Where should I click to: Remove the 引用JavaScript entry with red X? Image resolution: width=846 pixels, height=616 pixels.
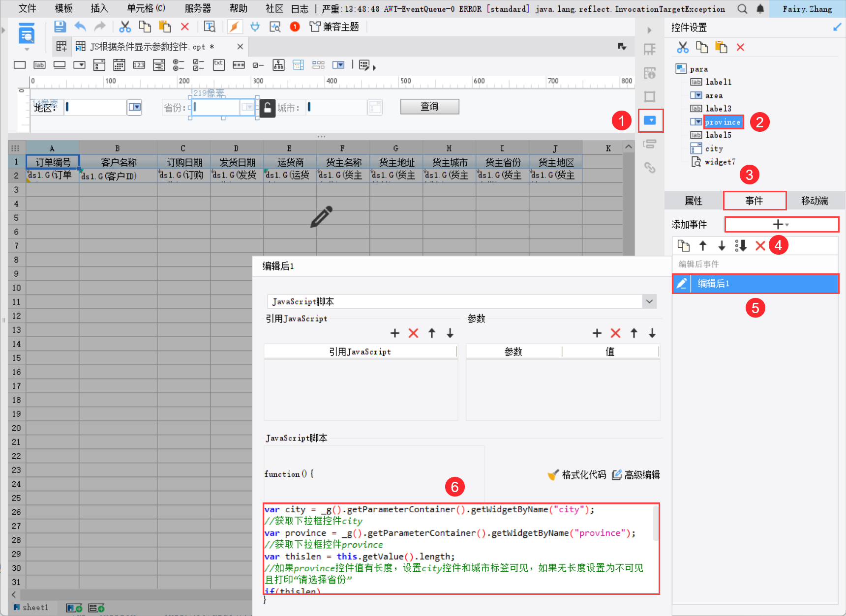click(x=413, y=333)
